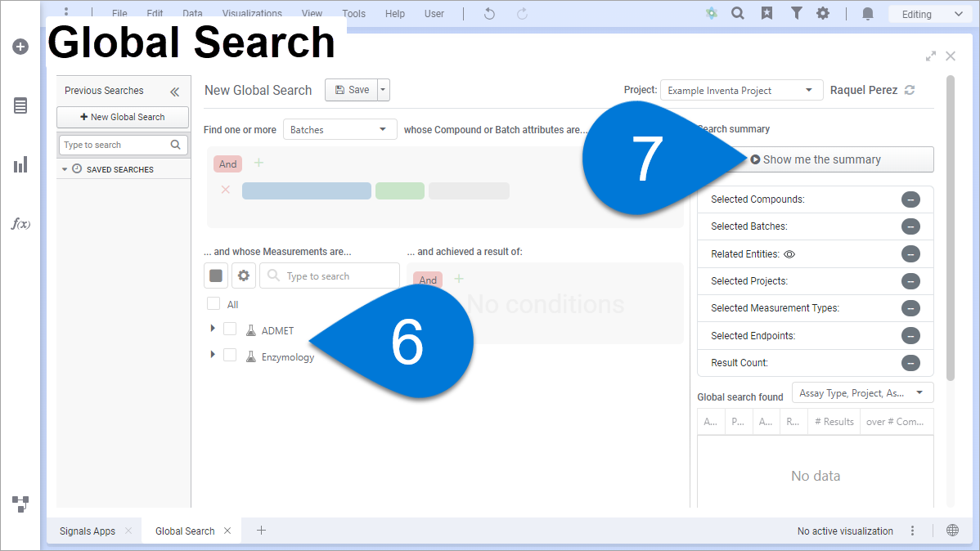980x551 pixels.
Task: Add a result condition with the plus
Action: [x=459, y=279]
